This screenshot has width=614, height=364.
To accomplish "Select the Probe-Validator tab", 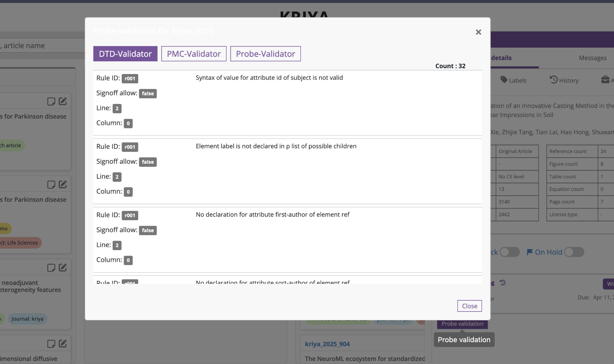I will (x=265, y=54).
